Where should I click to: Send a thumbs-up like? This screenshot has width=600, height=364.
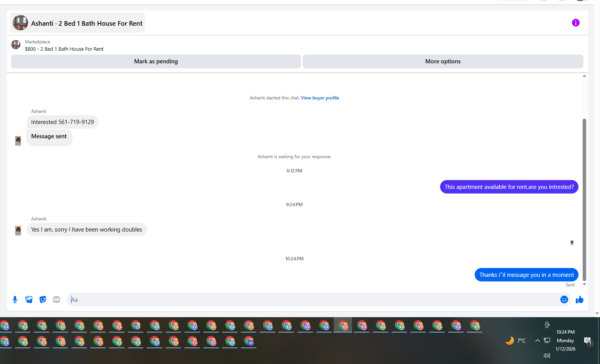(x=580, y=299)
